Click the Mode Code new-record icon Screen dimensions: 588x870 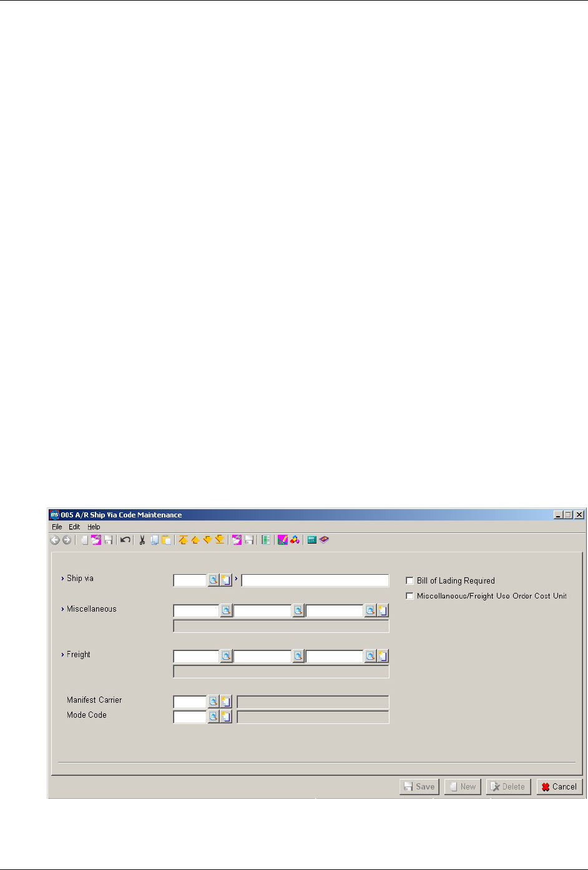(x=226, y=716)
